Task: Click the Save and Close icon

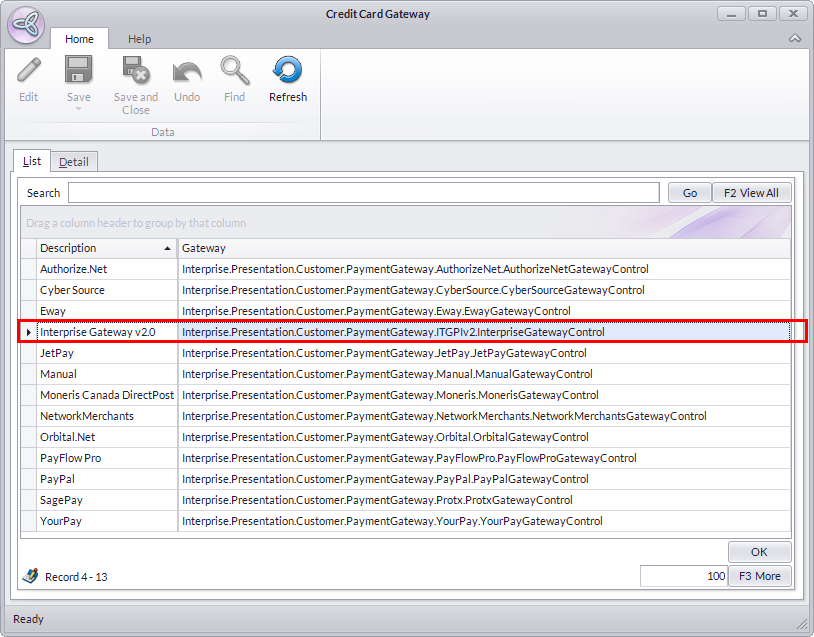Action: pyautogui.click(x=136, y=70)
